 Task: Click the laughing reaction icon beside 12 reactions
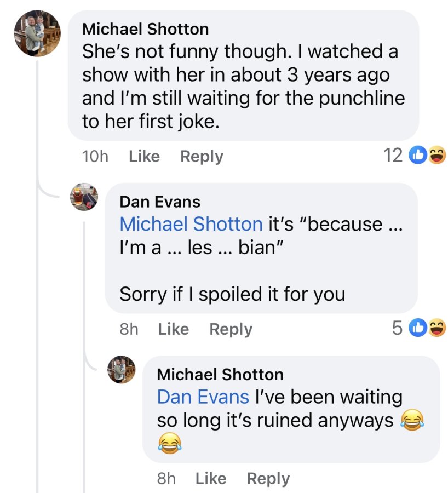[x=437, y=155]
